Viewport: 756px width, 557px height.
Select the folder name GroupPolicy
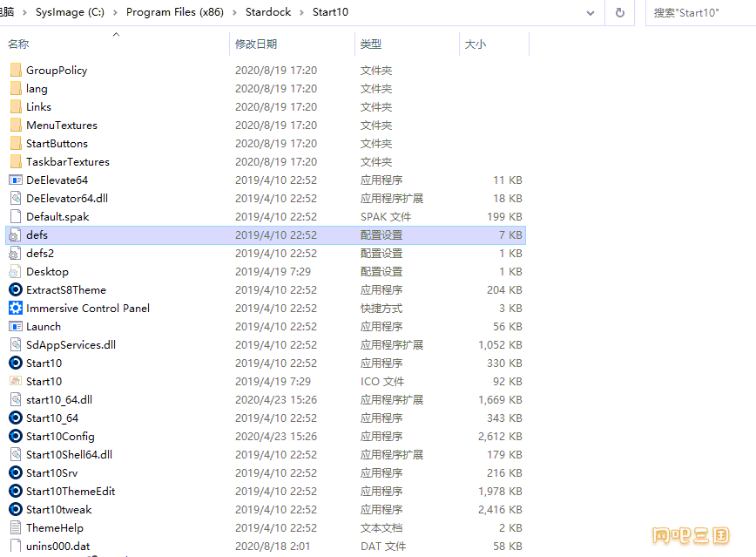57,70
